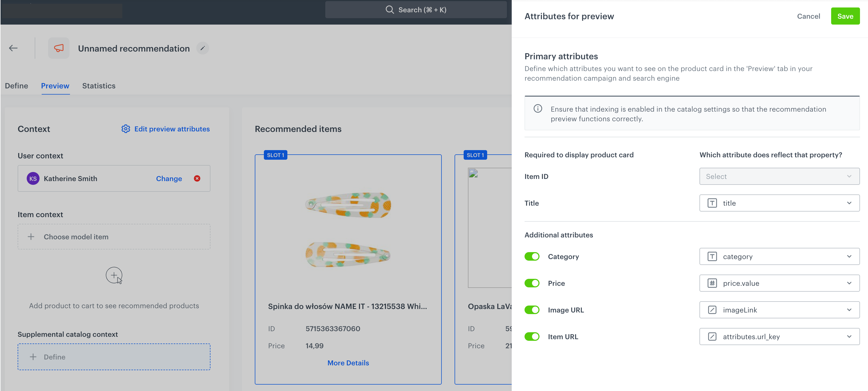Click More Details on the Spinka product card
Viewport: 868px width, 391px height.
pos(348,363)
